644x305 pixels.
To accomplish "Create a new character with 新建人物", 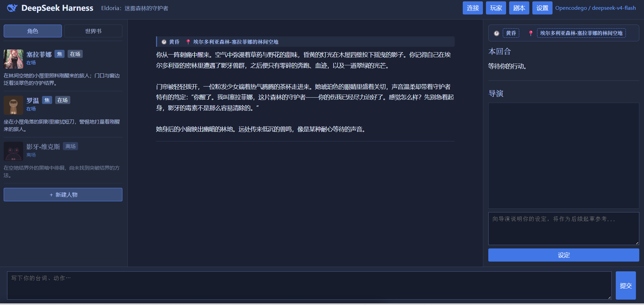I will (63, 195).
